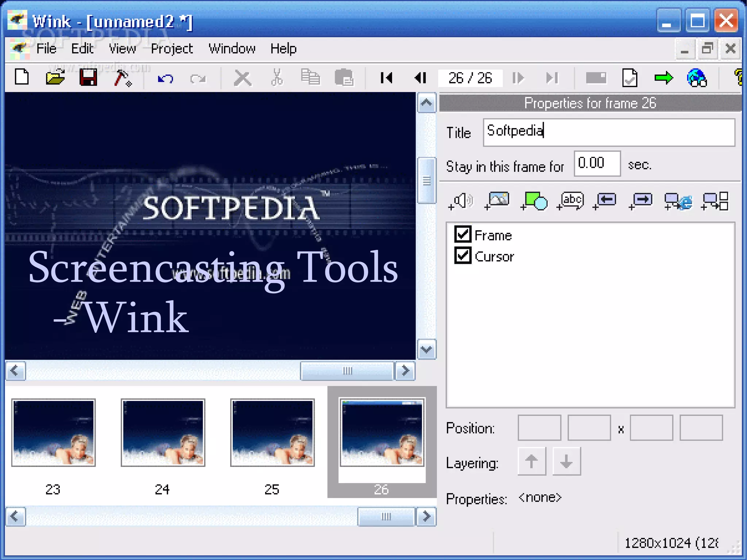Add a textbox with the abc icon
Screen dimensions: 747x560
click(570, 201)
